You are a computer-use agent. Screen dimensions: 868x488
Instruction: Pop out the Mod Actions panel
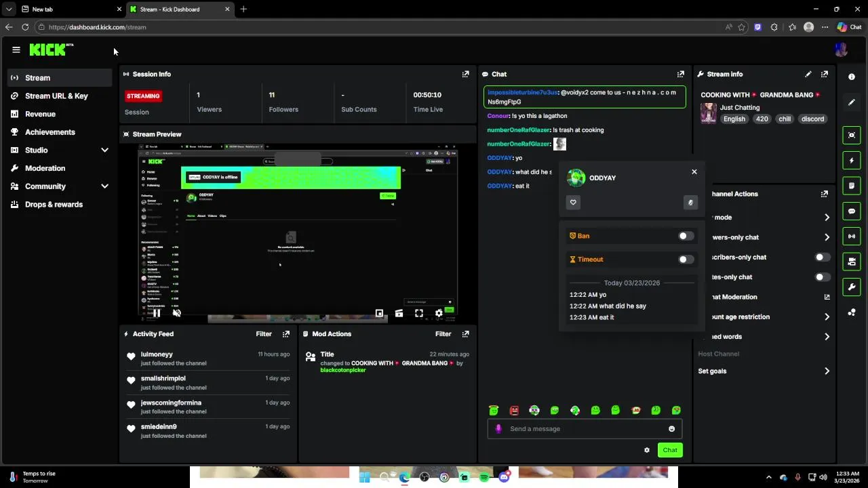[465, 333]
